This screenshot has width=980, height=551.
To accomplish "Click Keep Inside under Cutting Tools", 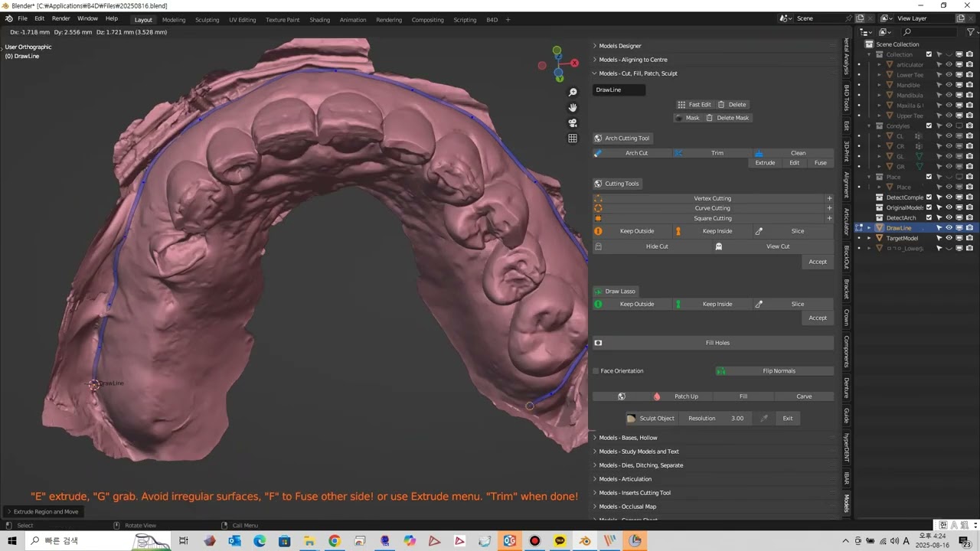I will click(712, 231).
